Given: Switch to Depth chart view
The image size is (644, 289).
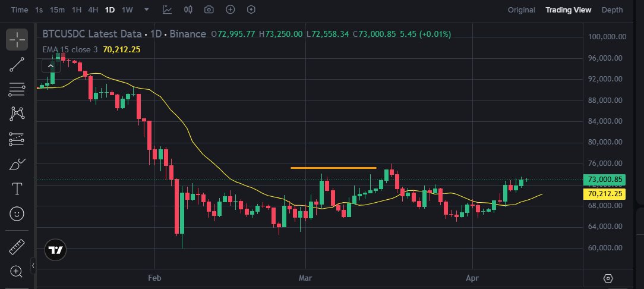Looking at the screenshot, I should pyautogui.click(x=612, y=10).
